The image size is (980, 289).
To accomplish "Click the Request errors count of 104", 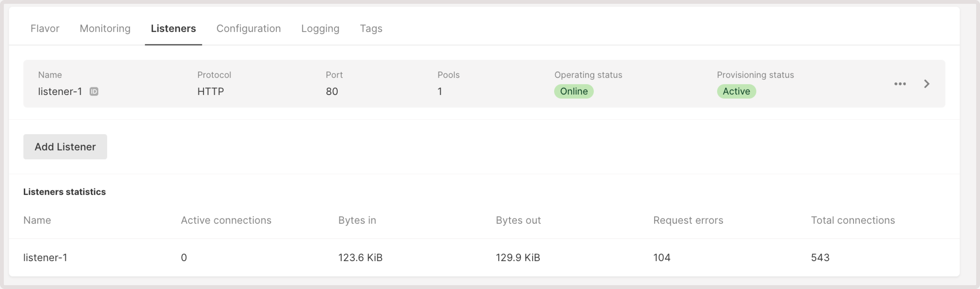I will click(661, 257).
